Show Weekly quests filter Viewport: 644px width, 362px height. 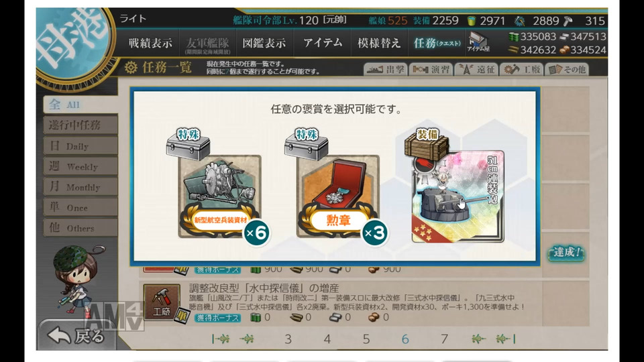80,166
